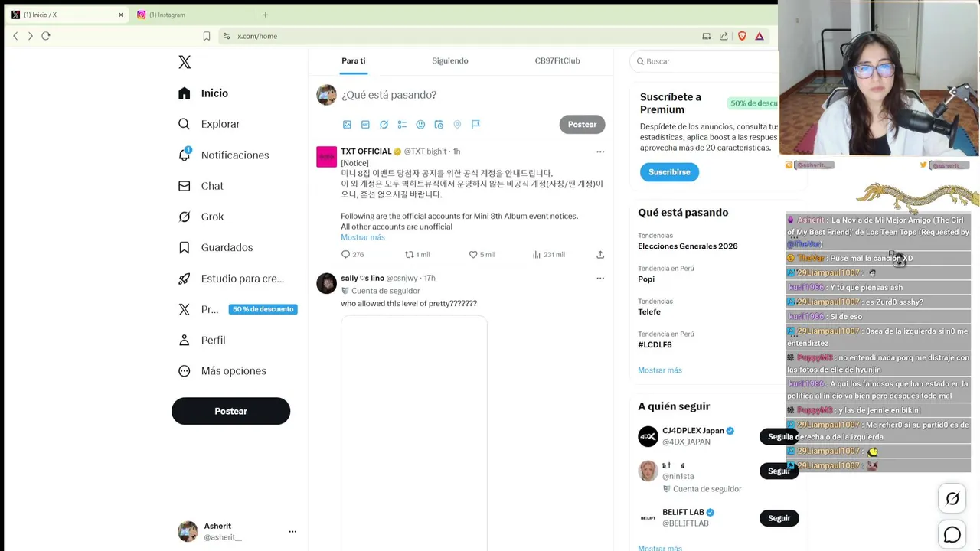The width and height of the screenshot is (980, 551).
Task: Click Mostrar más under trends
Action: click(660, 370)
